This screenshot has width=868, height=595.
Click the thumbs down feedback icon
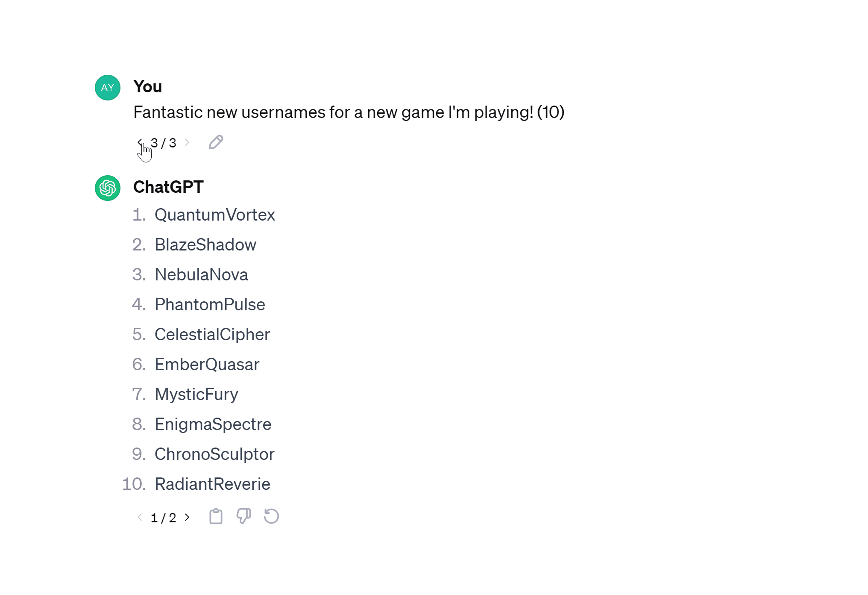click(x=243, y=516)
